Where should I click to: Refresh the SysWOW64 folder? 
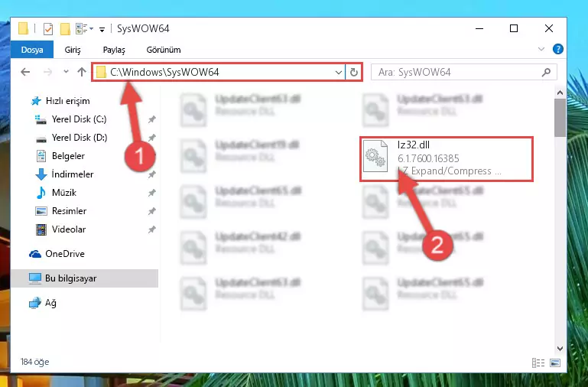[353, 72]
